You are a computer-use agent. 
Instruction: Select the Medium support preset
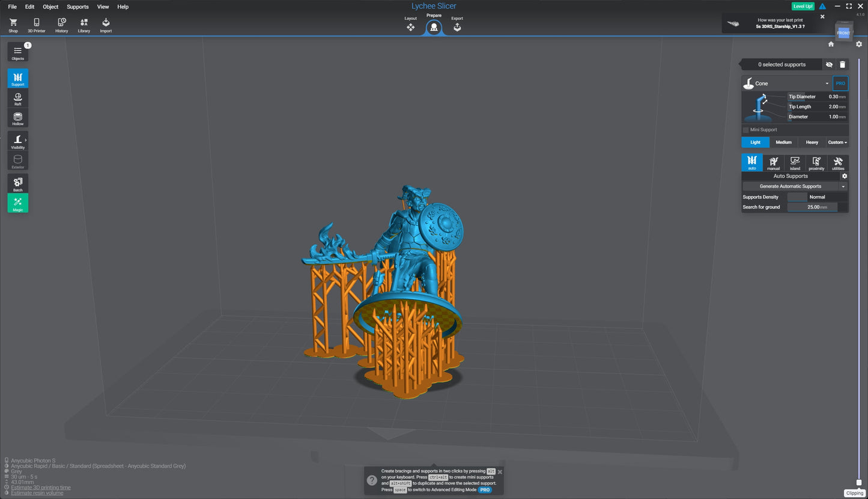(x=783, y=142)
